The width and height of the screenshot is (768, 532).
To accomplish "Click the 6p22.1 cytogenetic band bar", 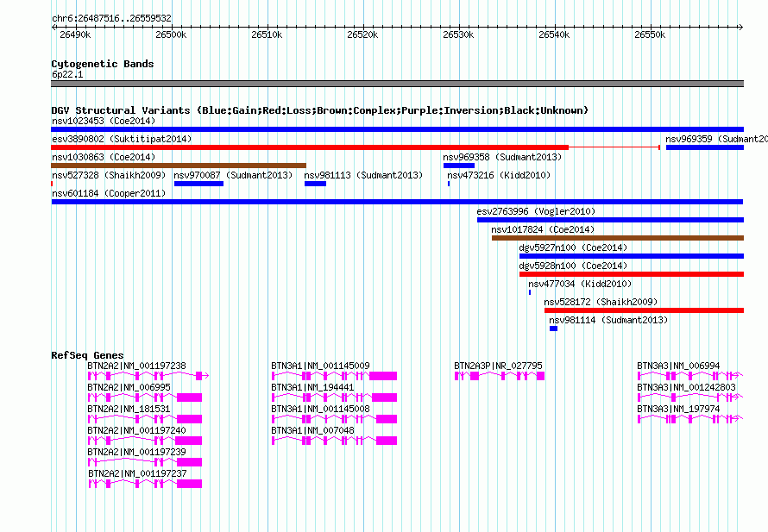I will (x=397, y=84).
